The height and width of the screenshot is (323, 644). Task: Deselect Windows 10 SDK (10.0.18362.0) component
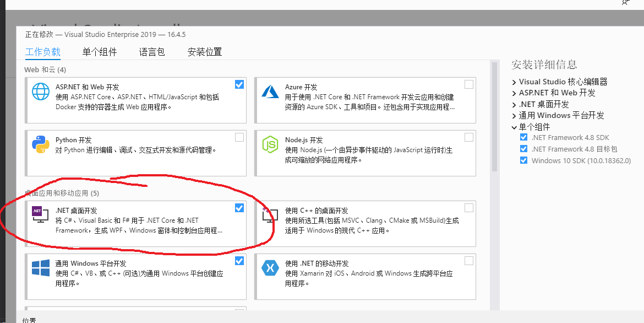pyautogui.click(x=523, y=160)
